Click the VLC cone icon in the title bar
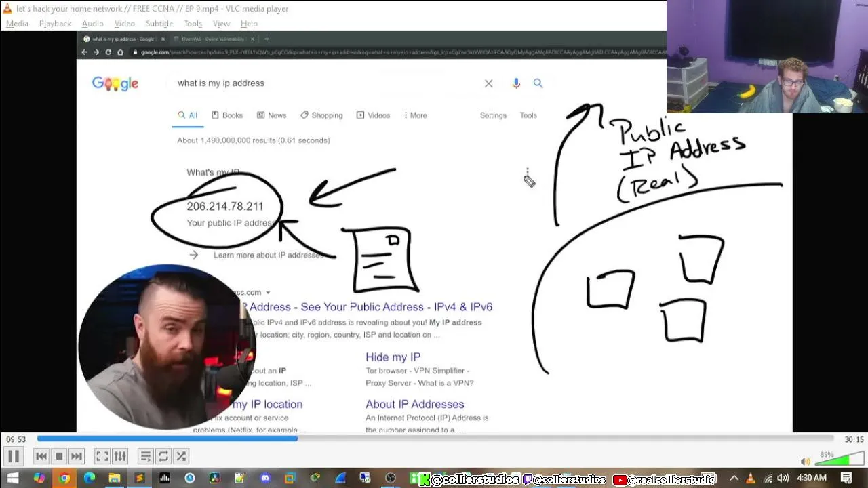868x488 pixels. point(7,8)
